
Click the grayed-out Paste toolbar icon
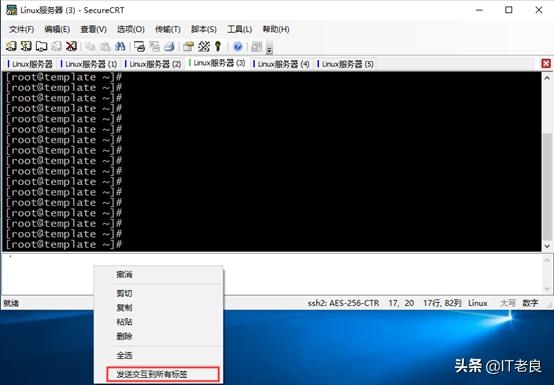click(x=105, y=46)
